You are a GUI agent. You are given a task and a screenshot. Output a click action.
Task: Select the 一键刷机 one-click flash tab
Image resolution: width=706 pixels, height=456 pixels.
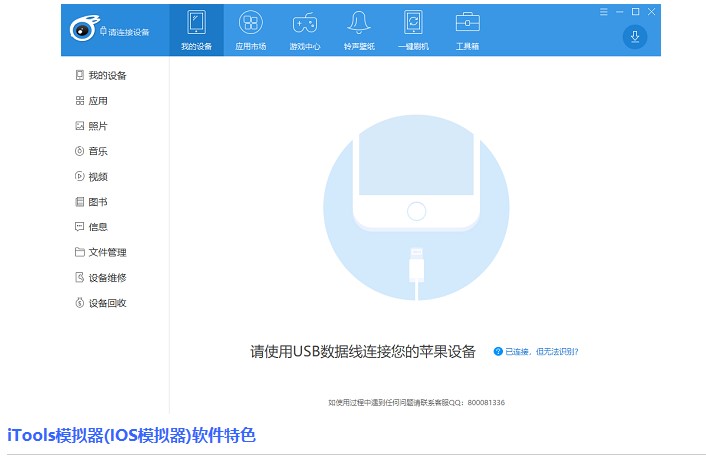coord(413,30)
